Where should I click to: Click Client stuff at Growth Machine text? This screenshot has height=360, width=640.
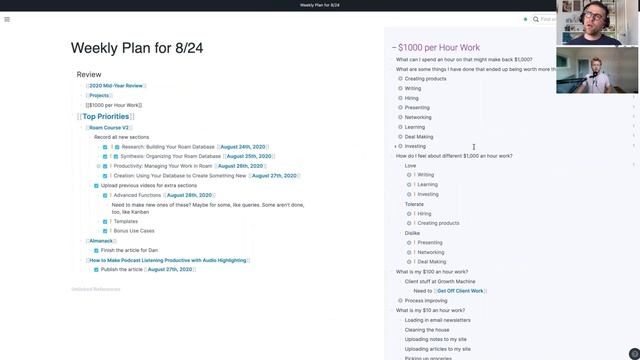click(x=440, y=282)
